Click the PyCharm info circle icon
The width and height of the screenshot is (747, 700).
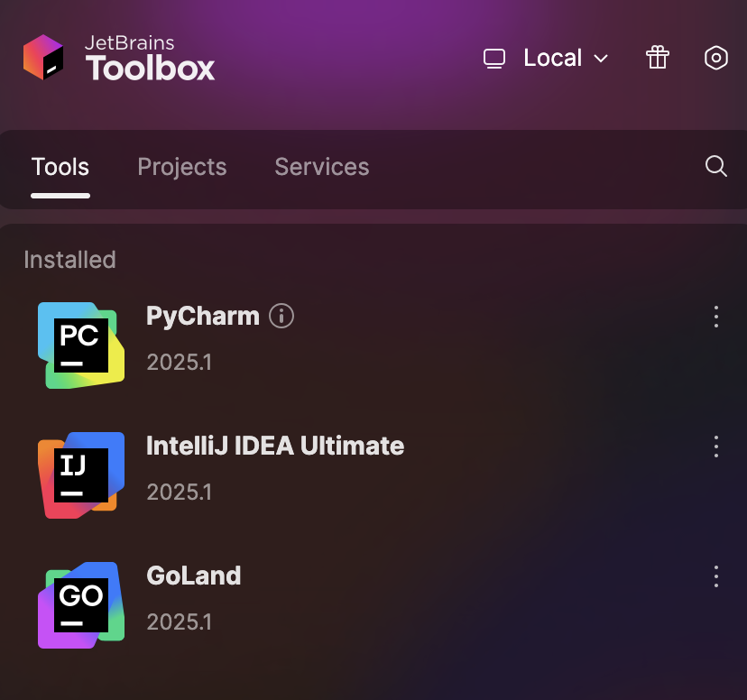281,316
